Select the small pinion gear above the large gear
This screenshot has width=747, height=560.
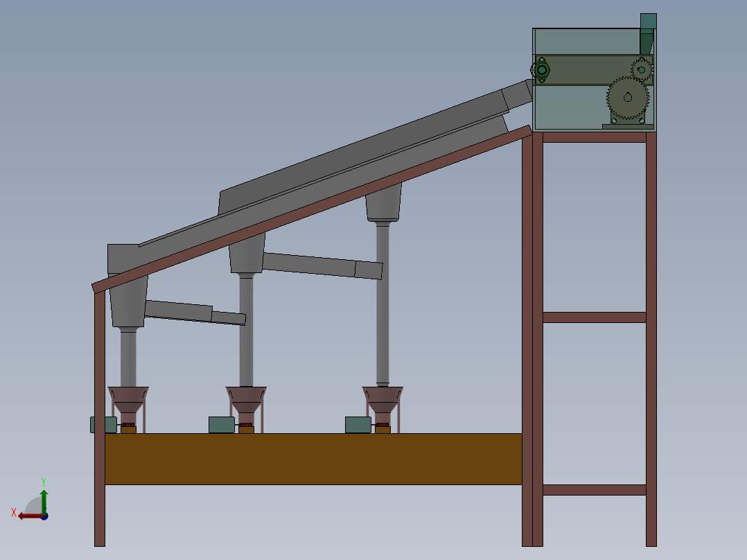click(x=642, y=69)
